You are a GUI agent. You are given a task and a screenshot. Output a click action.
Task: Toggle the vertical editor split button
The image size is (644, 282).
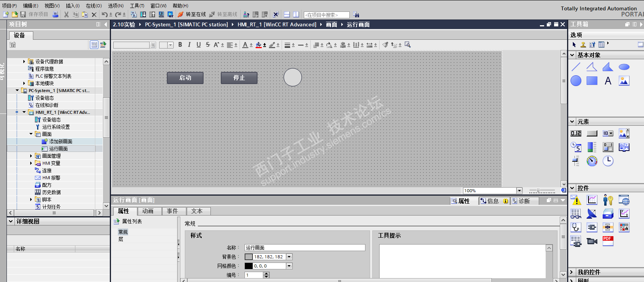coord(296,15)
